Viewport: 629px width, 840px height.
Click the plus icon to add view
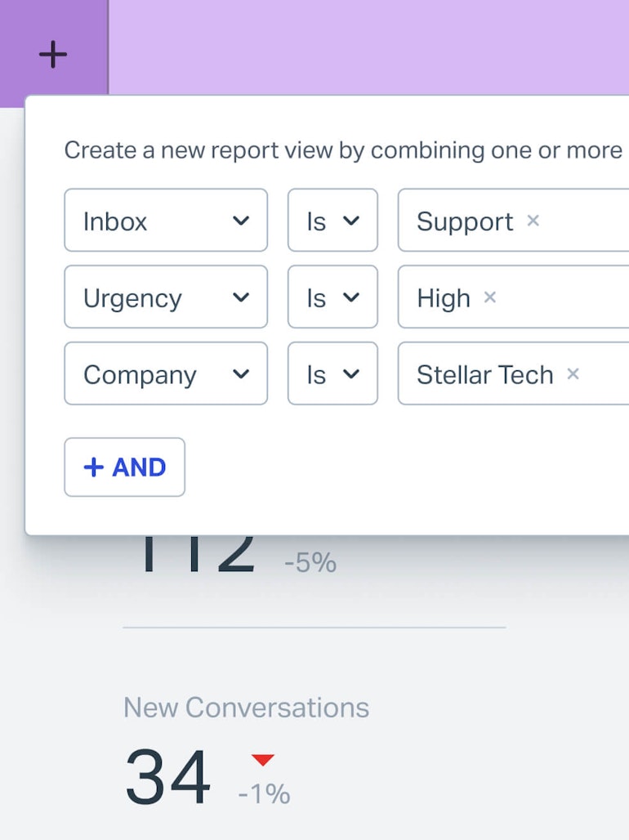coord(53,55)
